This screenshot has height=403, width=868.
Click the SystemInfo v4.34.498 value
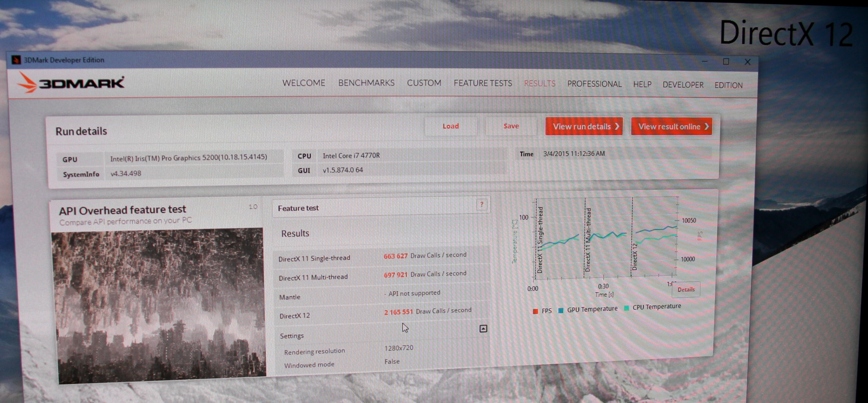pos(126,173)
